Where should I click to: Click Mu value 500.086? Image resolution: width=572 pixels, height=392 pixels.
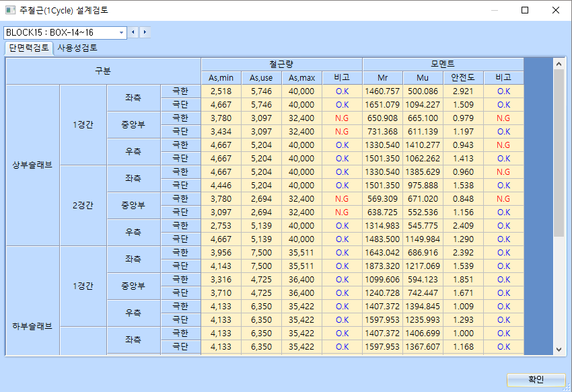click(423, 91)
